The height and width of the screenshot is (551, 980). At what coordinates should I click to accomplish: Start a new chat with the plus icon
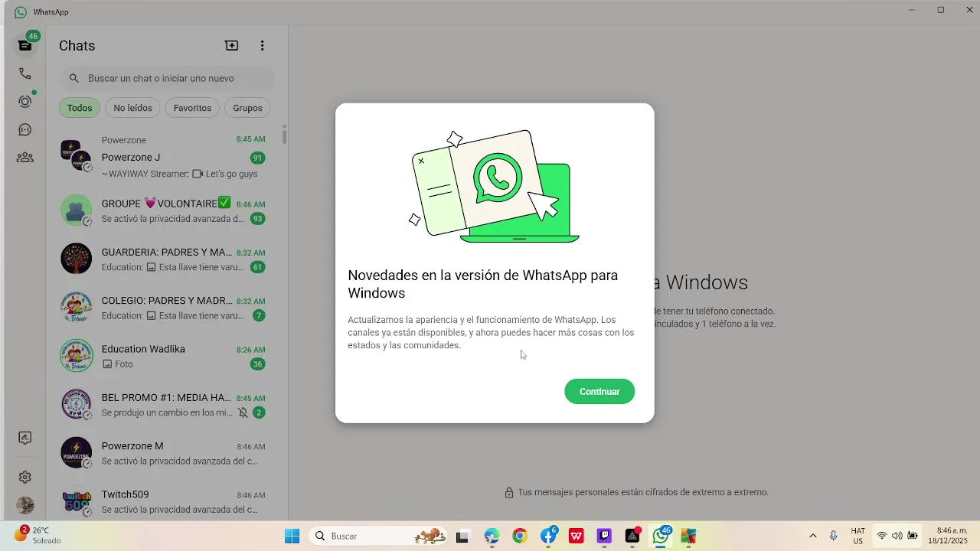tap(231, 46)
